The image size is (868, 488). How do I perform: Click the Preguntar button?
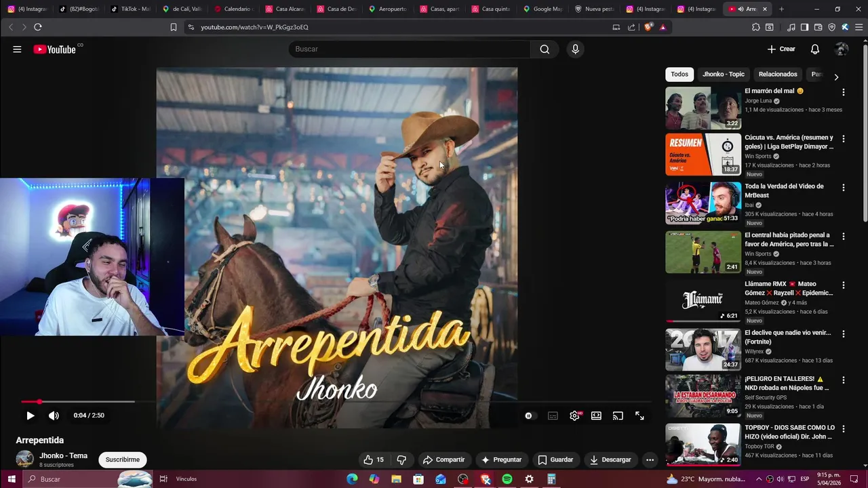click(501, 460)
